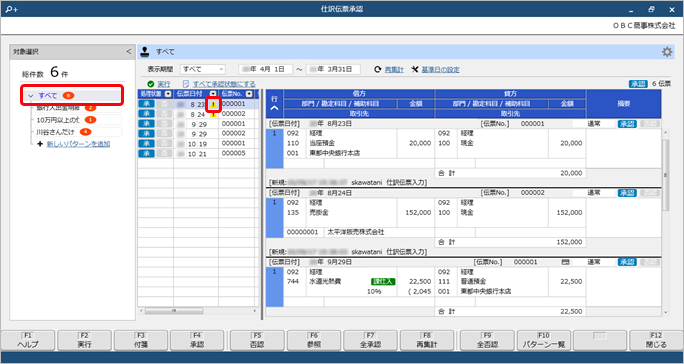
Task: Approve row 8/23 No.000001 with 承
Action: (147, 104)
